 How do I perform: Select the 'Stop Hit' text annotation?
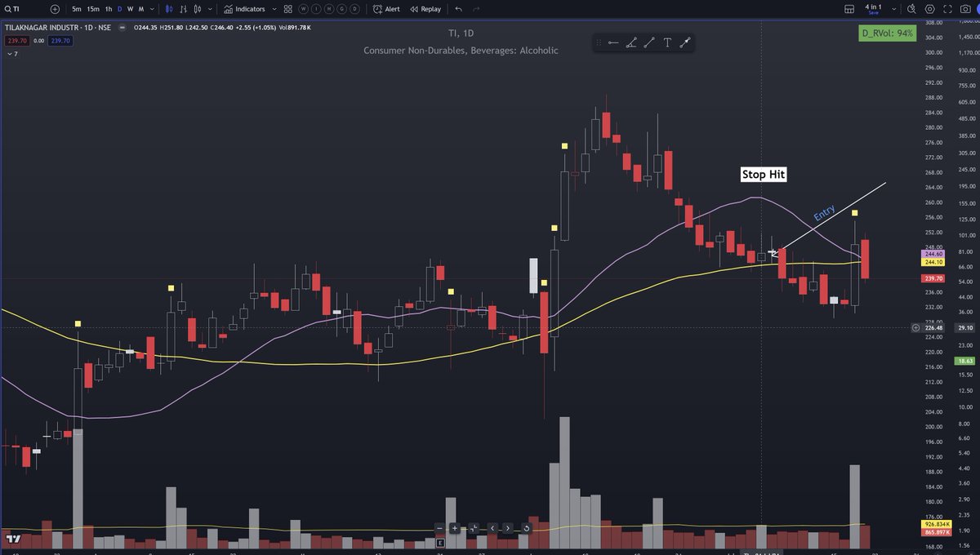point(762,174)
